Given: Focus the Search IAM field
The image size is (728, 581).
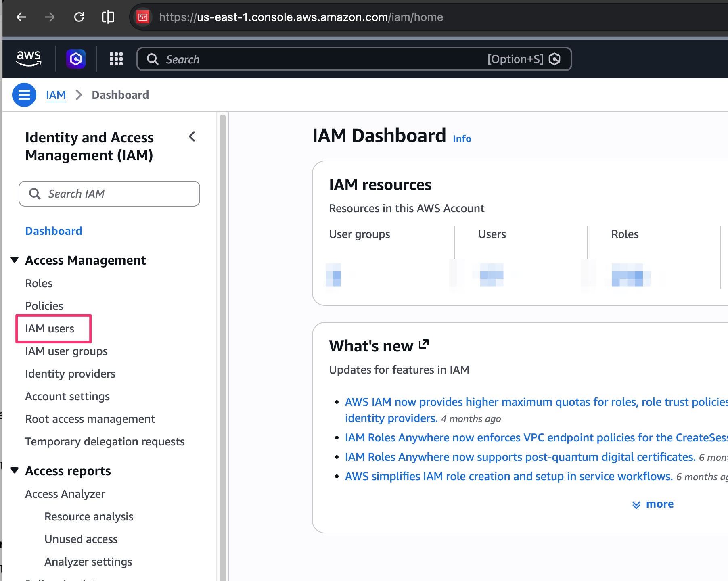Looking at the screenshot, I should [x=109, y=194].
